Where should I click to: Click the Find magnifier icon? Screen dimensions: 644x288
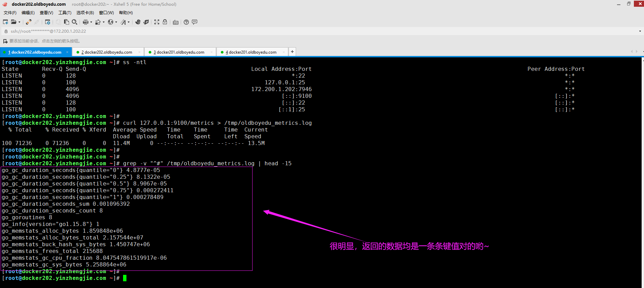(75, 22)
